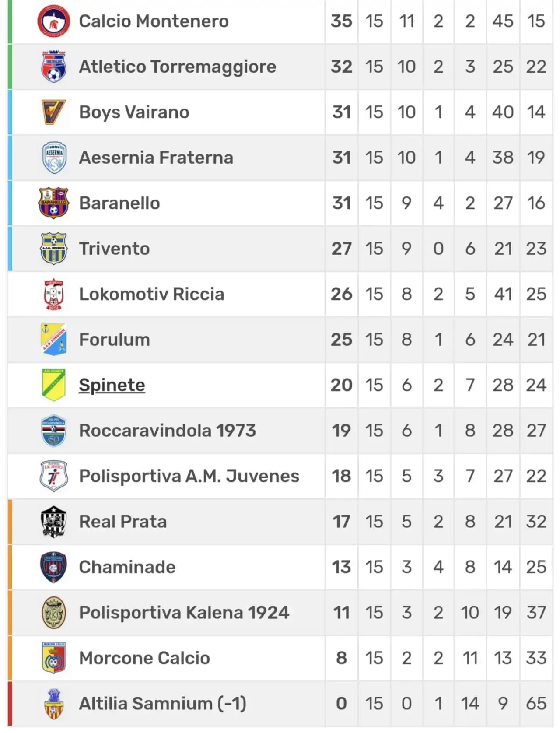Tap the Trivento team badge
Screen dimensions: 560x733
(53, 249)
